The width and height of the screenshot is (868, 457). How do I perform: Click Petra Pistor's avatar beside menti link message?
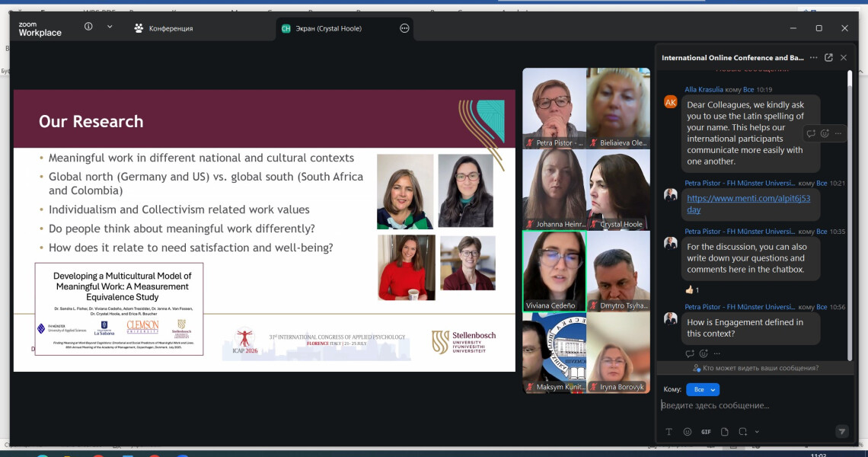point(670,195)
